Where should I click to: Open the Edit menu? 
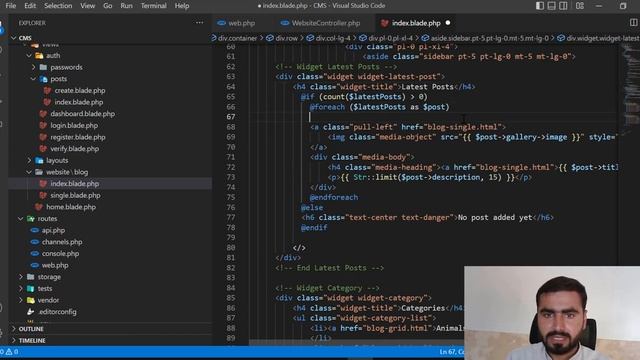coord(30,6)
